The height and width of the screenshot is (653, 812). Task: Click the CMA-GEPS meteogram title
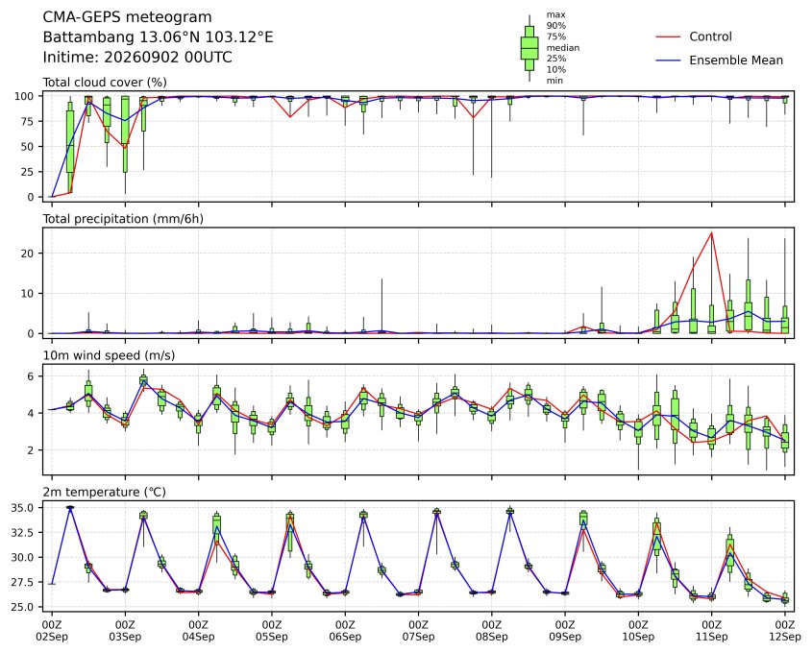[x=128, y=17]
